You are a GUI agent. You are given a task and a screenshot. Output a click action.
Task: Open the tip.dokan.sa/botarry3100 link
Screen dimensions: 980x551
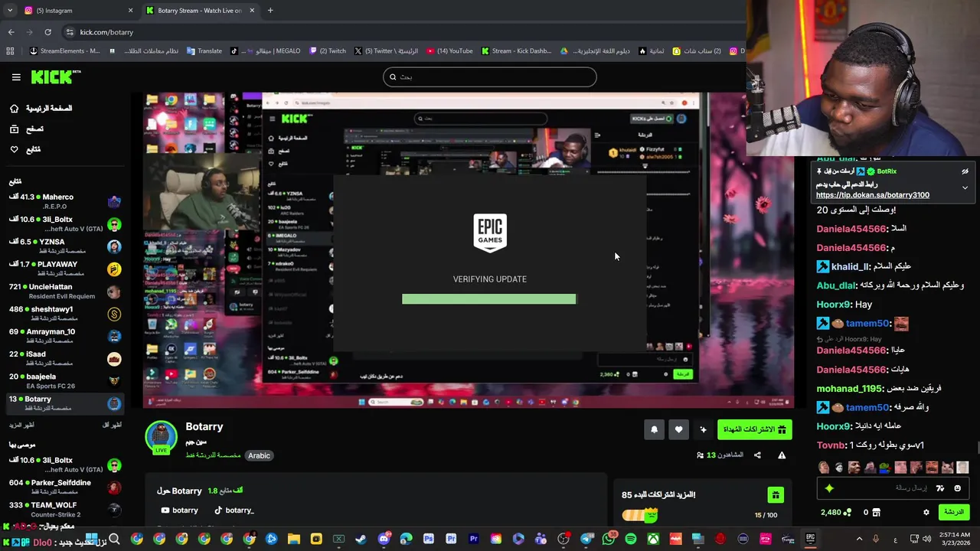[x=873, y=195]
